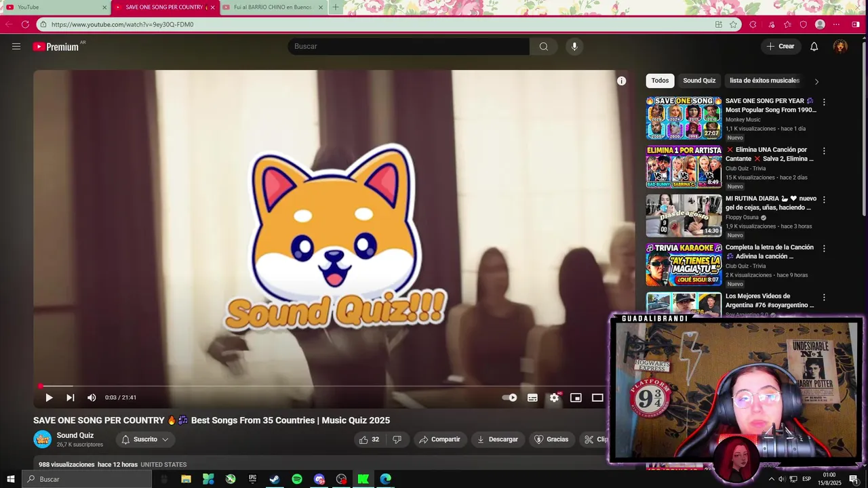
Task: Open options for SAVE ONE SONG PER YEAR
Action: click(x=824, y=102)
